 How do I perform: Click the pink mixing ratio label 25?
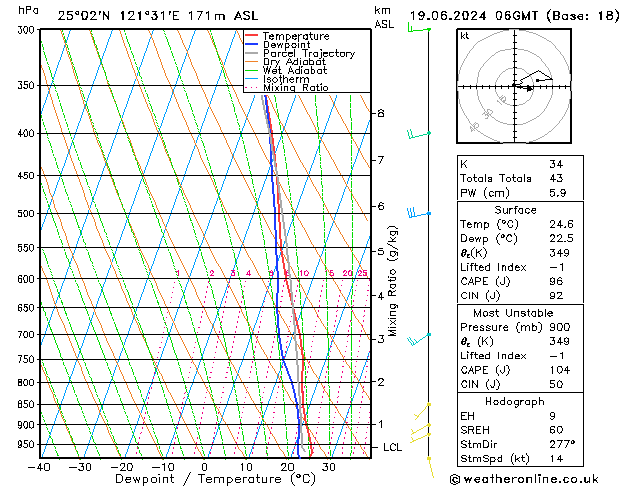(362, 273)
